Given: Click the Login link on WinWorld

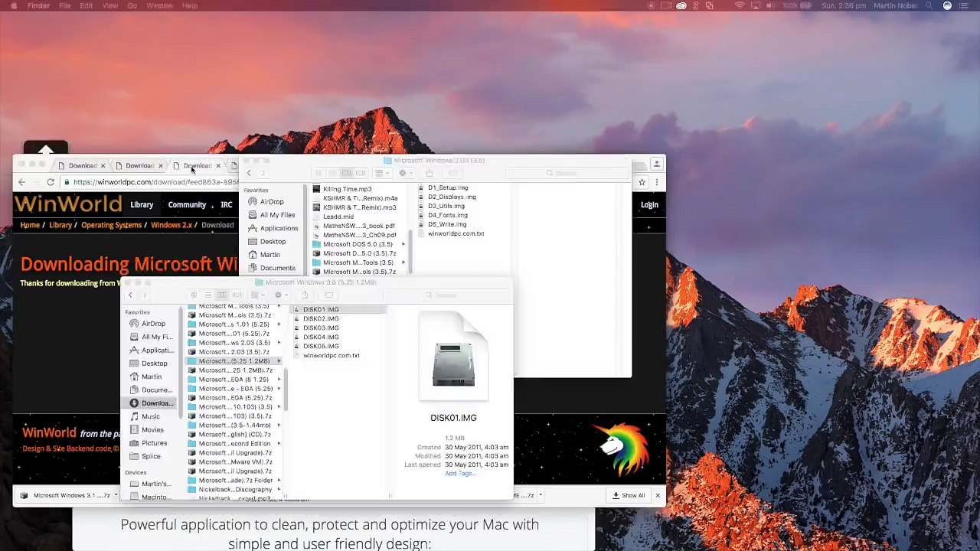Looking at the screenshot, I should [x=649, y=205].
